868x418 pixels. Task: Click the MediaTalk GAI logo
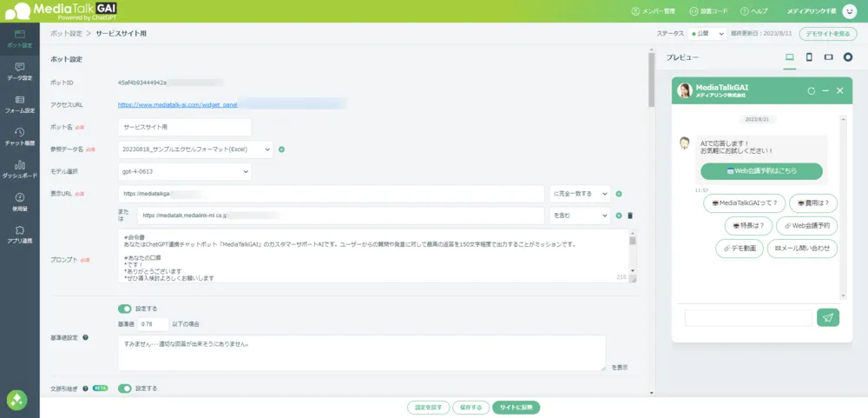coord(60,10)
